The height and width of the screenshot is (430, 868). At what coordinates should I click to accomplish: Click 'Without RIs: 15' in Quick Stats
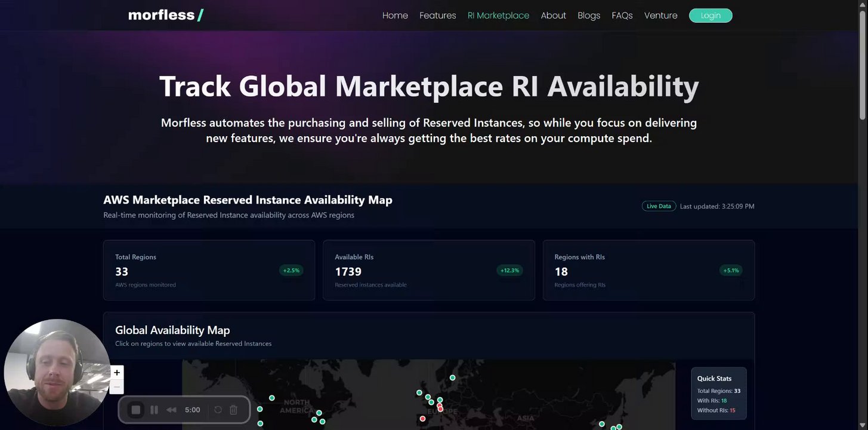point(716,410)
